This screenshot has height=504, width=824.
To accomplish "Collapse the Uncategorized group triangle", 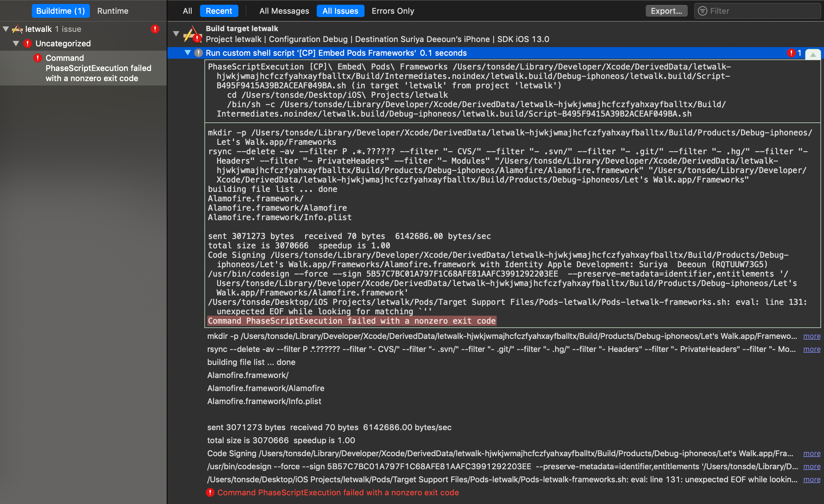I will coord(16,43).
